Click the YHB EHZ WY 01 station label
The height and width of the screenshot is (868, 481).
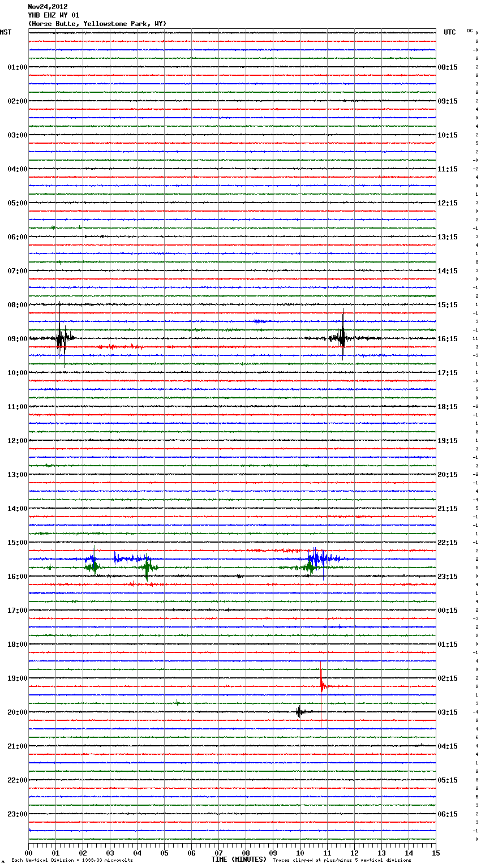tap(54, 15)
